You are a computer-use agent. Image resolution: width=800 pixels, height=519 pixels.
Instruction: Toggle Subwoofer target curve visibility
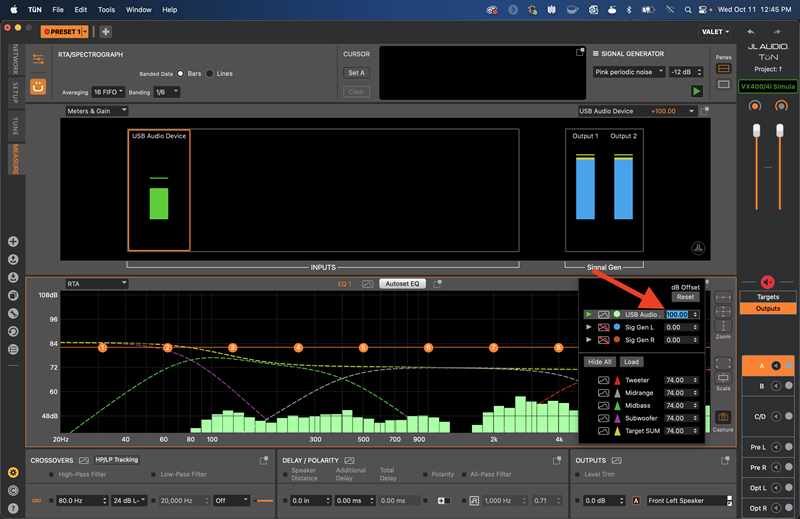pyautogui.click(x=603, y=418)
